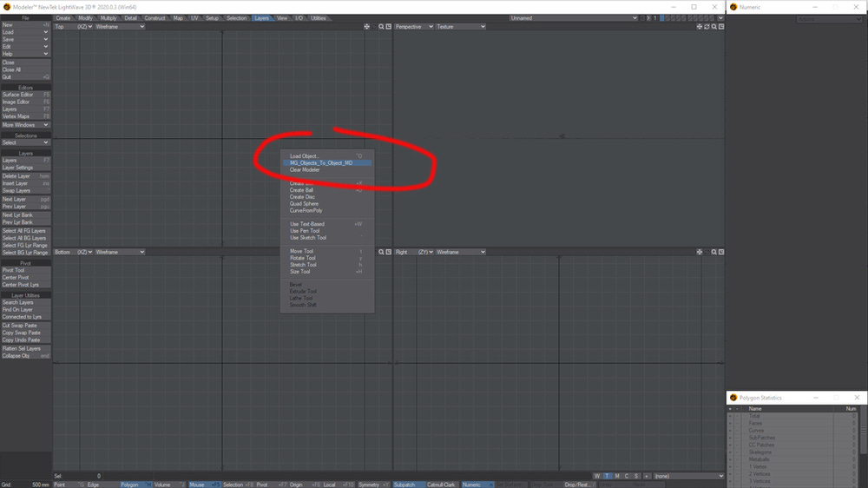Click the Top viewport pan icon

366,27
